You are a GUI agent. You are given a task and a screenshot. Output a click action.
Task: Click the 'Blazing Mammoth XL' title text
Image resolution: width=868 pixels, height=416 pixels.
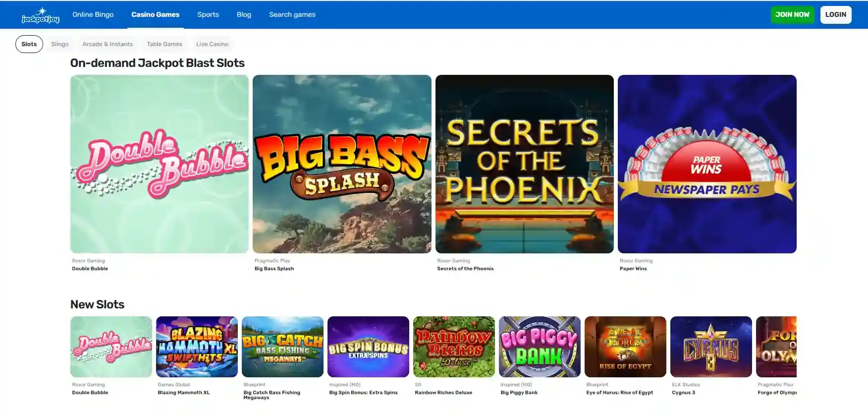click(183, 393)
